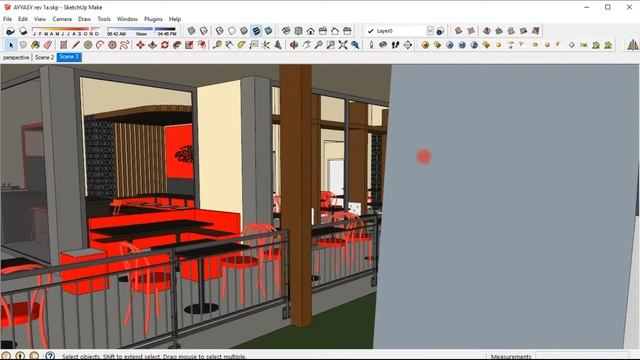Screen dimensions: 640x360
Task: Enable Shaded face style
Action: (244, 31)
